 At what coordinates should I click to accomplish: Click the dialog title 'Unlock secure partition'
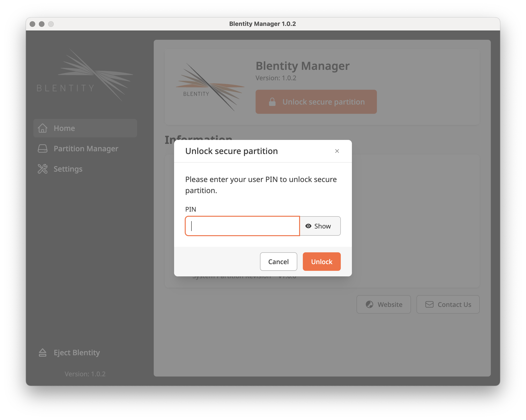tap(231, 151)
